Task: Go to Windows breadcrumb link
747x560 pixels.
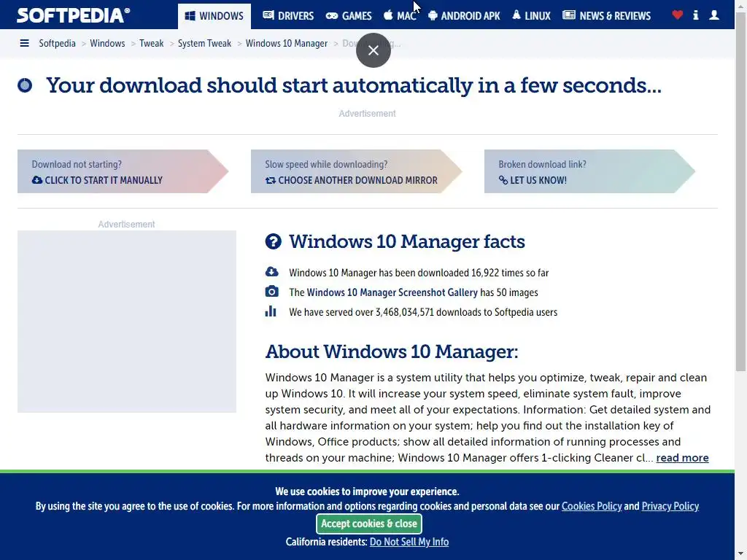Action: (107, 43)
